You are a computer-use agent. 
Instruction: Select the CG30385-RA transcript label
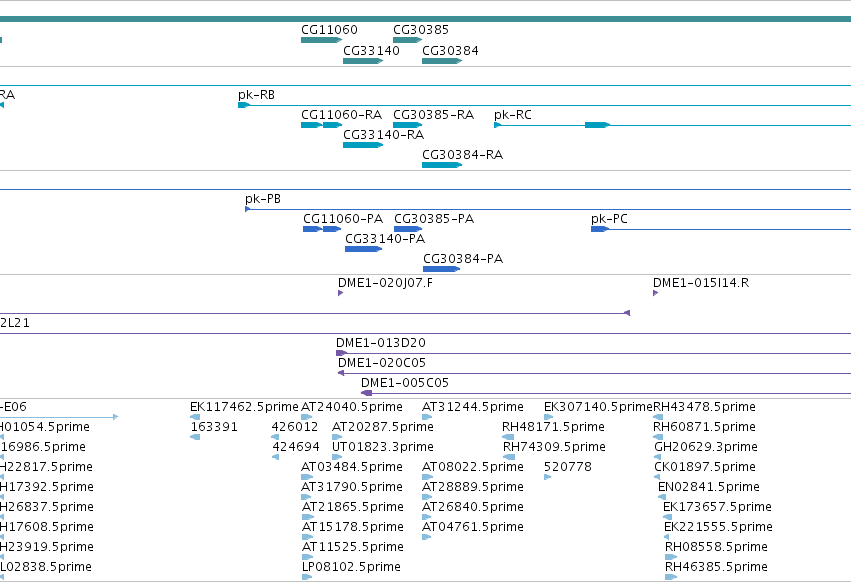pos(433,115)
